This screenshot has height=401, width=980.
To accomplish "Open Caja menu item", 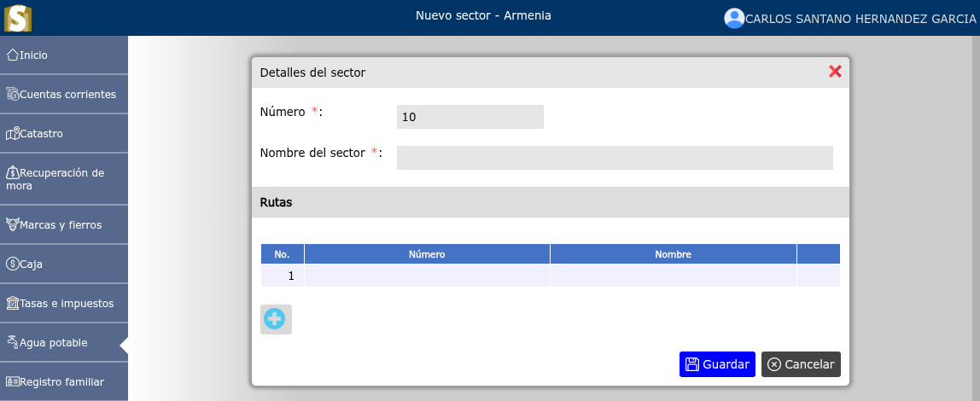I will coord(64,264).
